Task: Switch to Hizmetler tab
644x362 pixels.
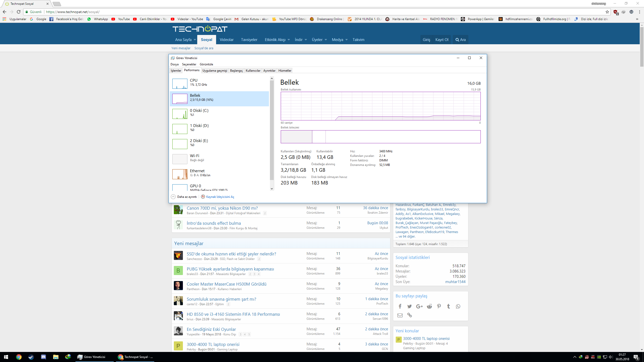Action: click(285, 70)
